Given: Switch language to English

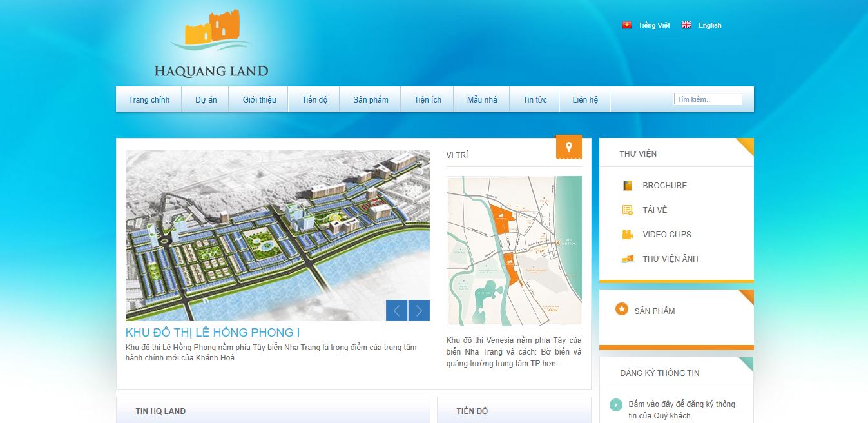Looking at the screenshot, I should 709,25.
